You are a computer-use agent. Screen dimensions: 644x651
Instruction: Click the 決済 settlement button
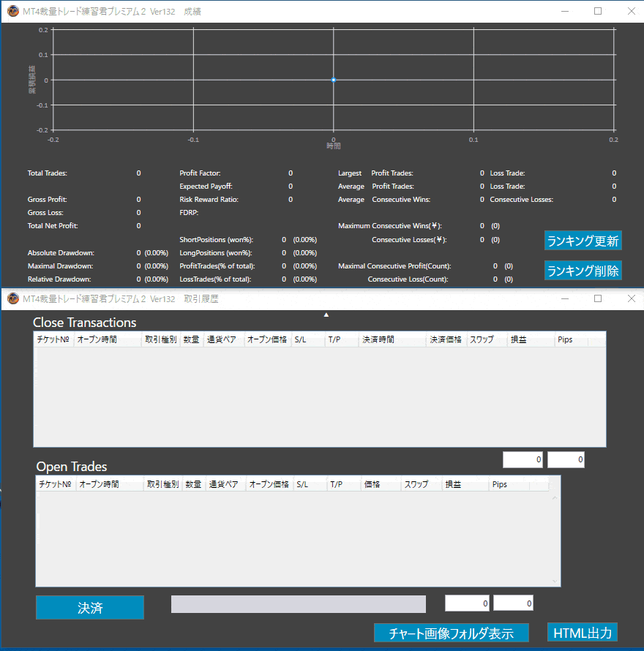click(x=90, y=608)
